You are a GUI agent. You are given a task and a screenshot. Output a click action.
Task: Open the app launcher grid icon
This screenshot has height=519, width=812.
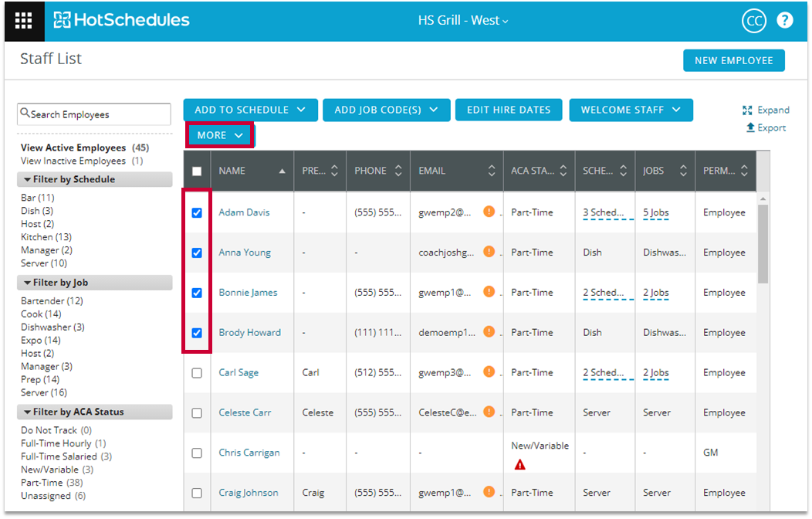coord(24,21)
